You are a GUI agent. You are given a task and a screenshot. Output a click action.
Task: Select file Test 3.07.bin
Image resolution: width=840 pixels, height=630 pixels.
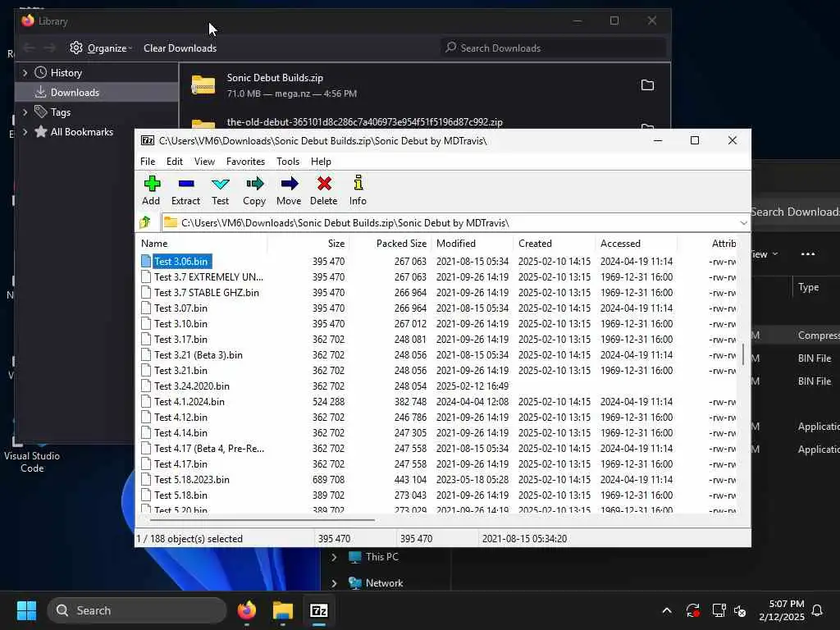pos(180,308)
